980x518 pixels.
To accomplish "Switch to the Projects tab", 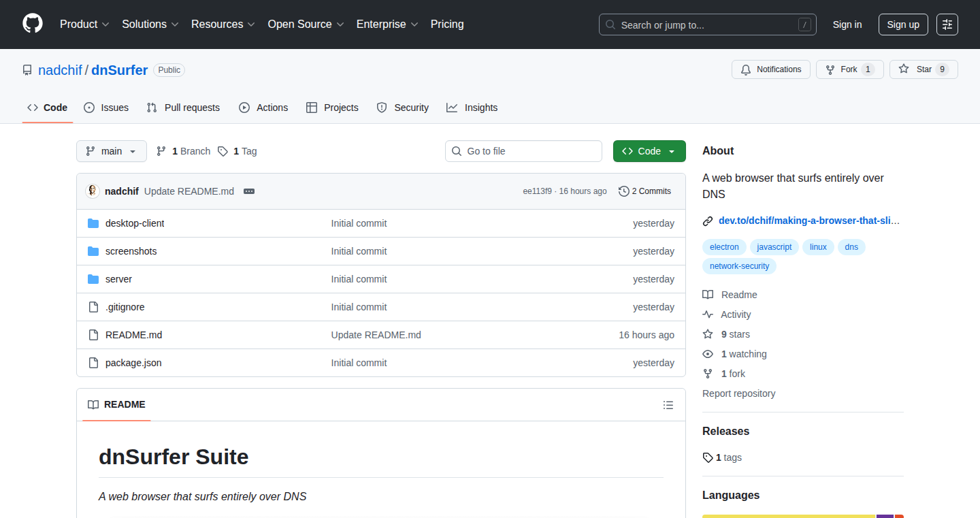I will click(332, 108).
